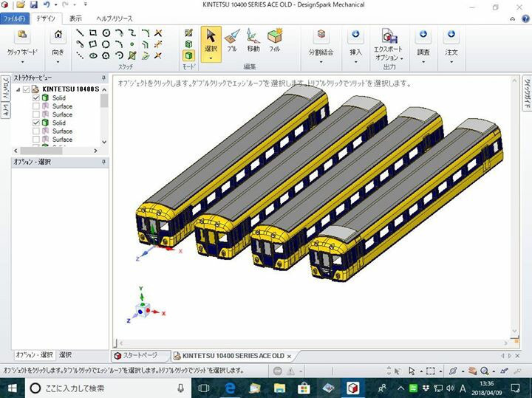Click the structure tree scroll-down arrow
532x398 pixels.
pos(104,142)
